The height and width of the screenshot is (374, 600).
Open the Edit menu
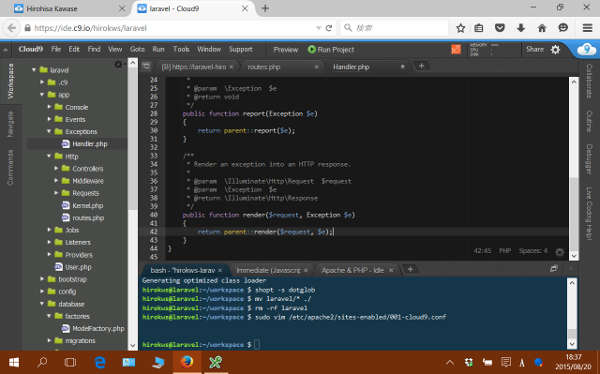[74, 49]
